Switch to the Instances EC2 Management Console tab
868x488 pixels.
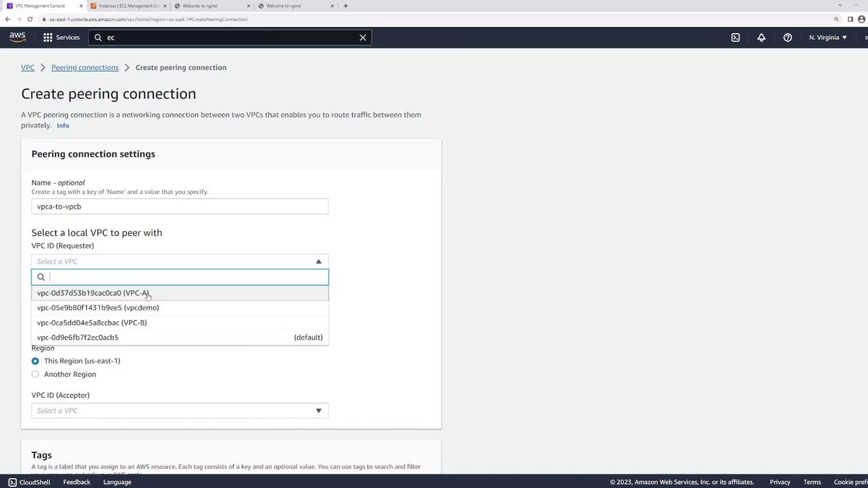click(127, 6)
